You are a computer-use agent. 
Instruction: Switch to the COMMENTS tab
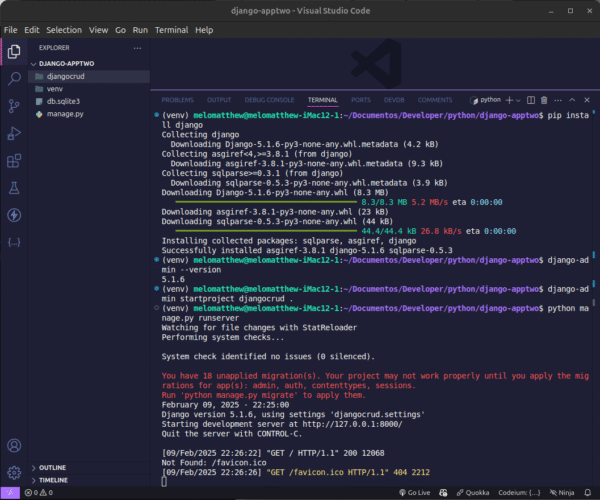pos(435,100)
